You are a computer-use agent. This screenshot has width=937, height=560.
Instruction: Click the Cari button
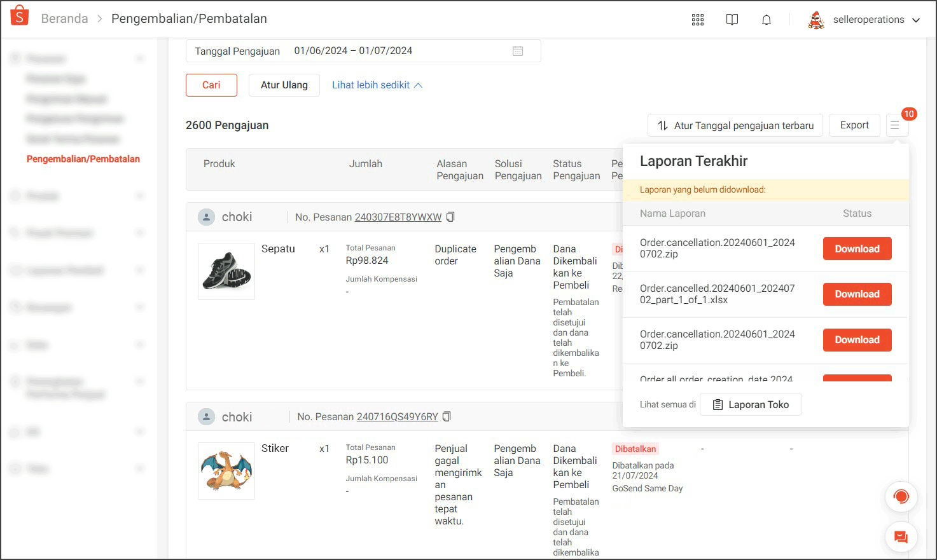pyautogui.click(x=211, y=85)
